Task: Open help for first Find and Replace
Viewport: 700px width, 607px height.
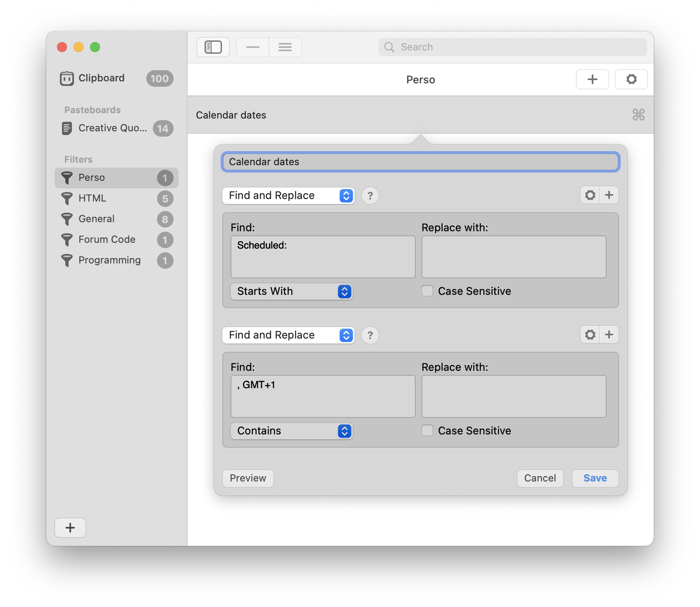Action: [x=370, y=196]
